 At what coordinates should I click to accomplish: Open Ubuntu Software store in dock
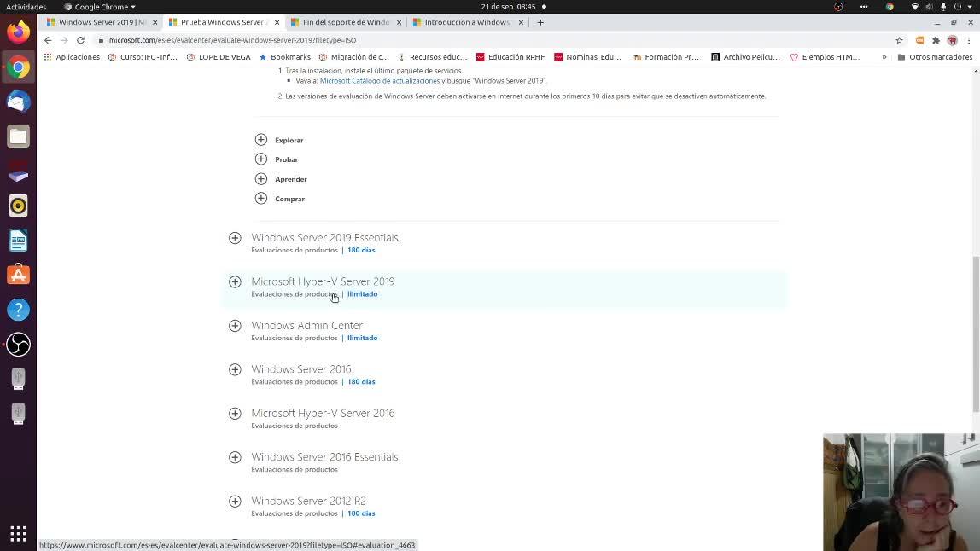[18, 275]
